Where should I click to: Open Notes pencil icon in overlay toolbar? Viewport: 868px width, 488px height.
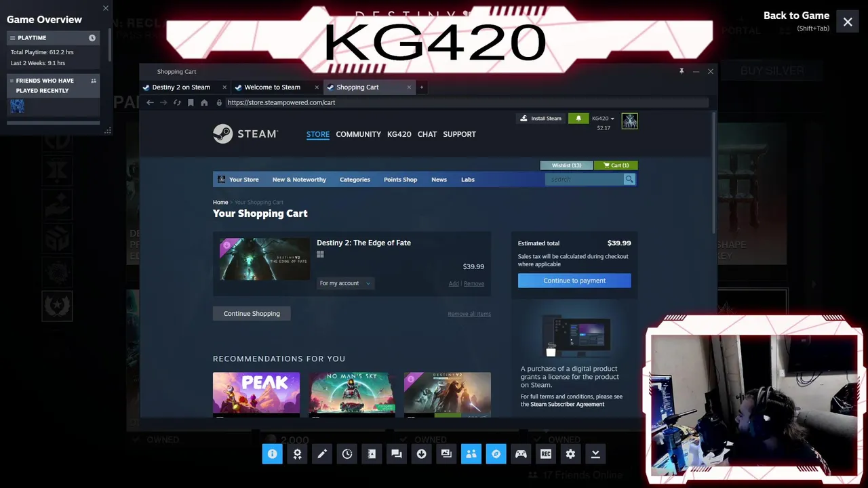[x=322, y=454]
